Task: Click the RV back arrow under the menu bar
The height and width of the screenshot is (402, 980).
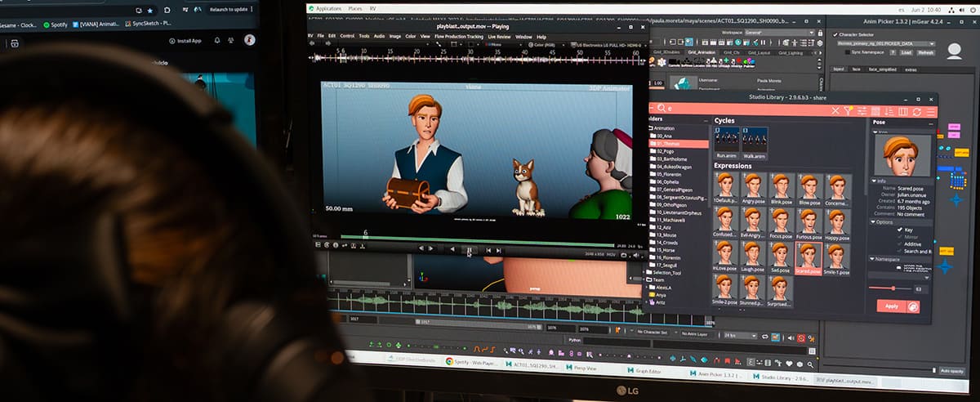Action: coord(313,44)
